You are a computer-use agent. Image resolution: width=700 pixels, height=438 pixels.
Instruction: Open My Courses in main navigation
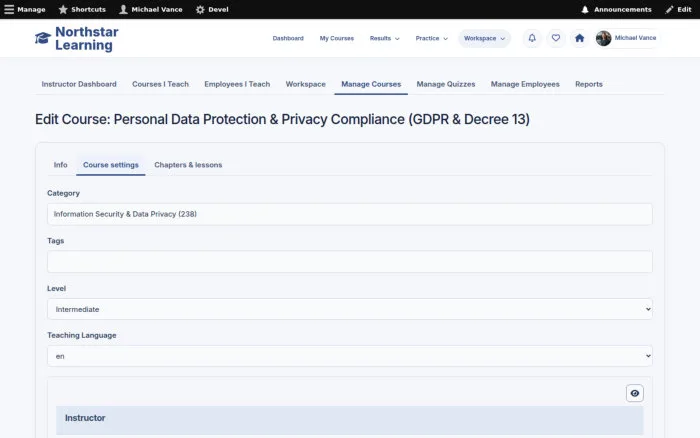pos(337,38)
